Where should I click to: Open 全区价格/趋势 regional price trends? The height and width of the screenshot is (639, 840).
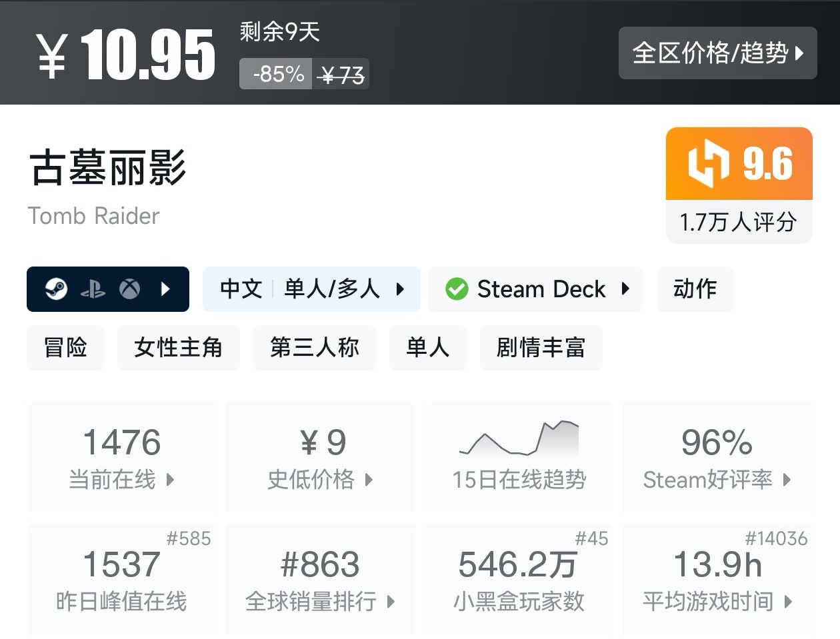[717, 53]
